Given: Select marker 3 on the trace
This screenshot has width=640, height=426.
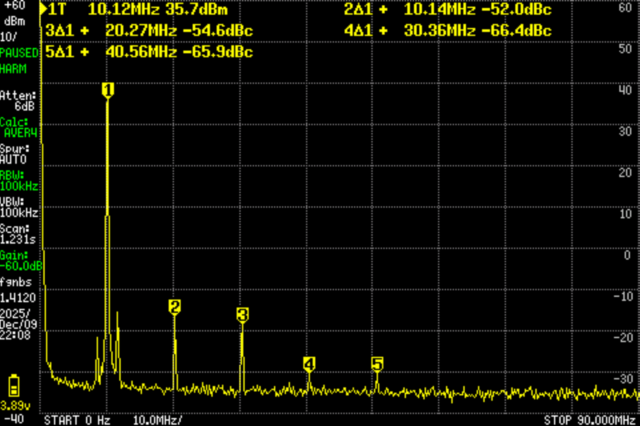Looking at the screenshot, I should click(242, 315).
